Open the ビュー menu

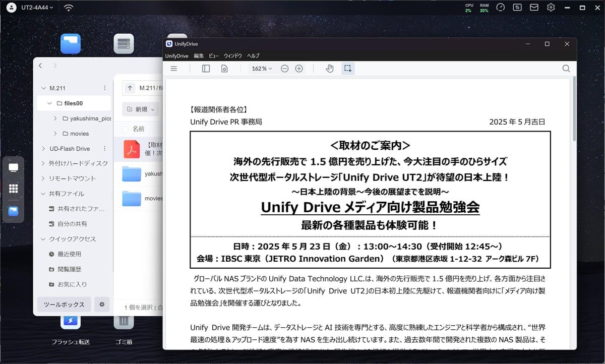[214, 56]
